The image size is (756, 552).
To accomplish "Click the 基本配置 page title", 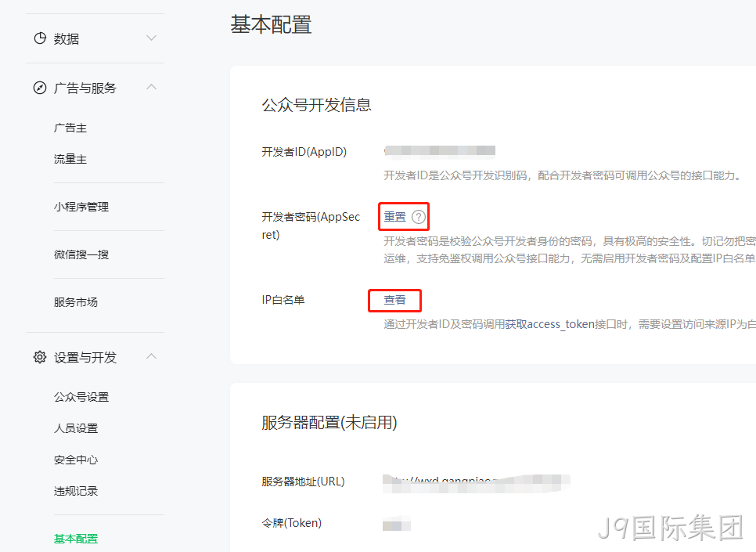I will 271,24.
